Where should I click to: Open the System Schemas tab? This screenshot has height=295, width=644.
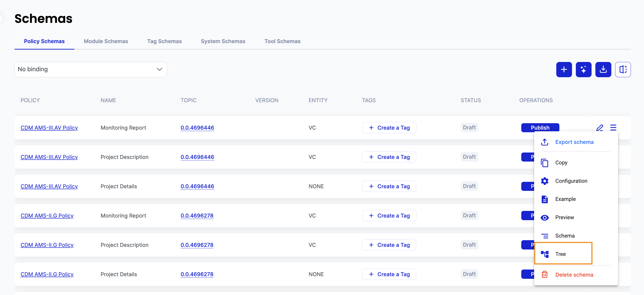223,41
